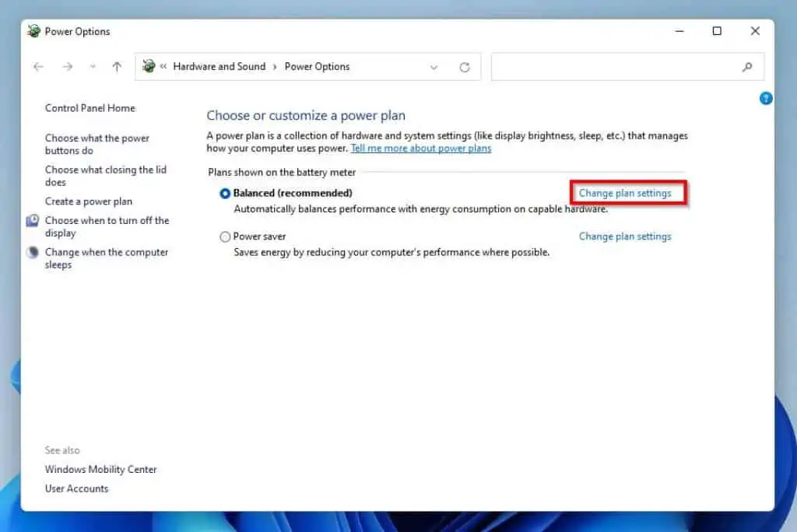Expand the breadcrumb chevron after Hardware and Sound

(275, 67)
